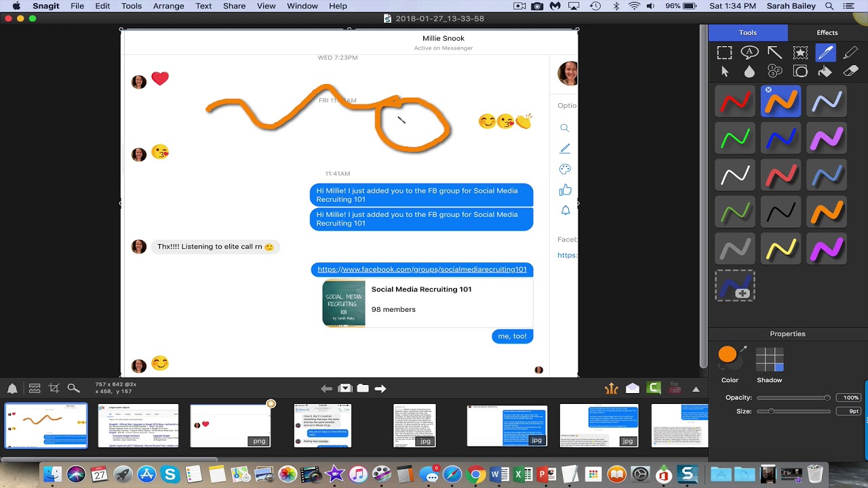The width and height of the screenshot is (868, 488).
Task: Choose the red pen quick style
Action: point(735,101)
